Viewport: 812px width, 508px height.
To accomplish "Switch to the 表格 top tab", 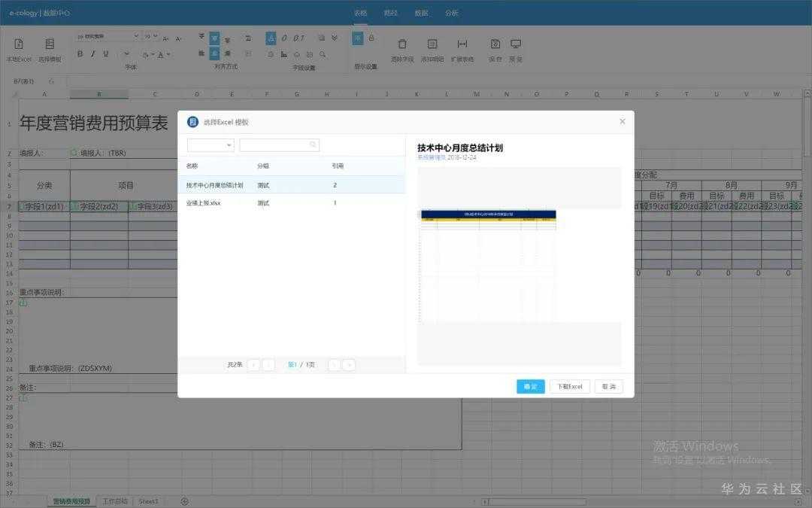I will tap(360, 13).
